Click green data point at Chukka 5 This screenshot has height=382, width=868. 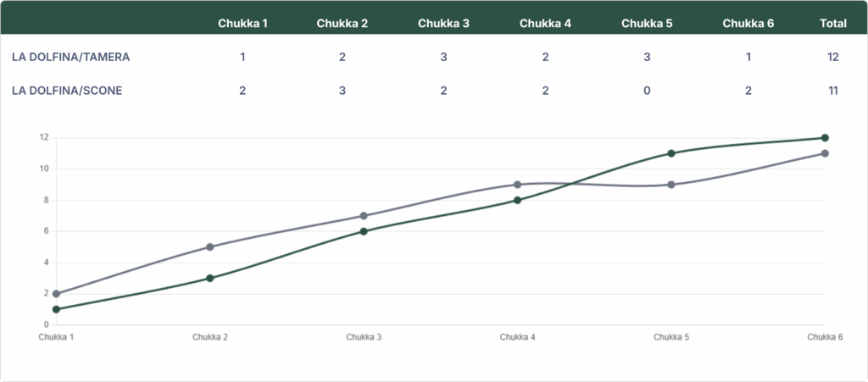[x=671, y=153]
